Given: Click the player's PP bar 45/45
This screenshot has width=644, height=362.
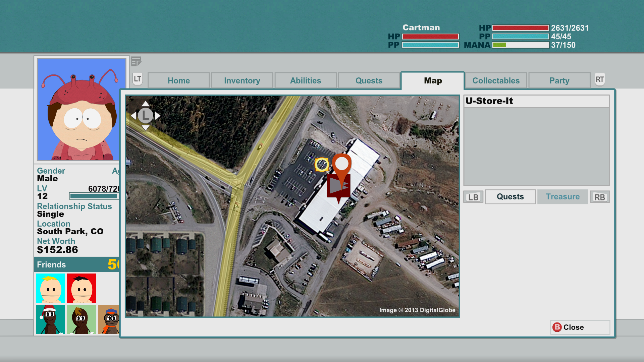Looking at the screenshot, I should point(521,37).
